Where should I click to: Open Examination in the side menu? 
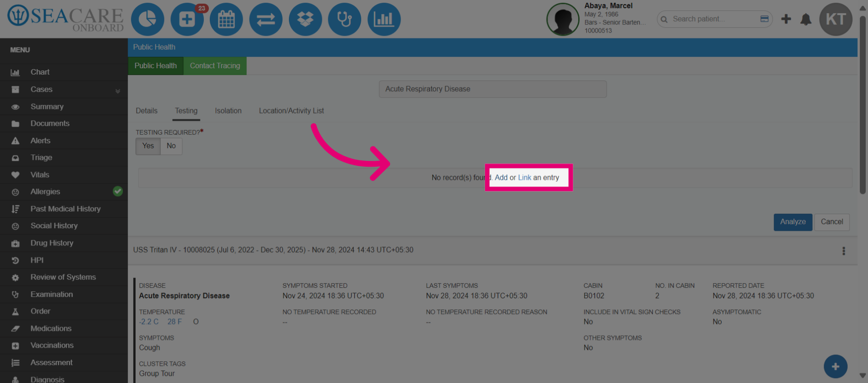pyautogui.click(x=64, y=294)
